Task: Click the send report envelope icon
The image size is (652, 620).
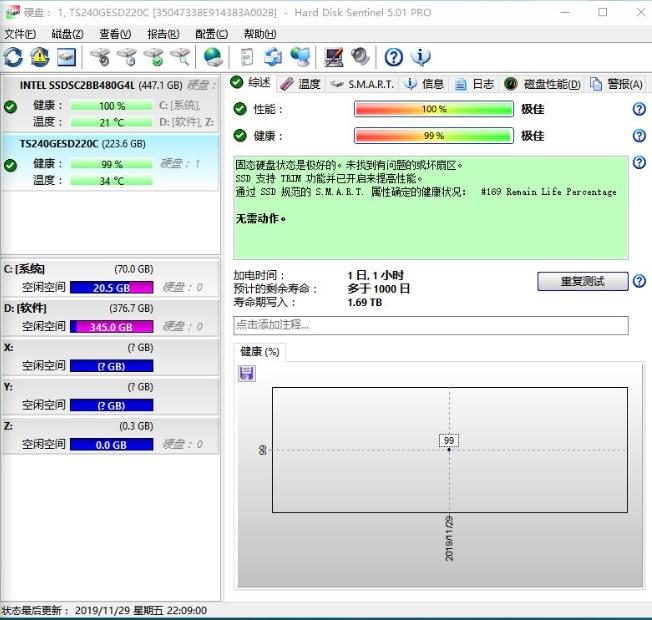Action: click(x=273, y=57)
